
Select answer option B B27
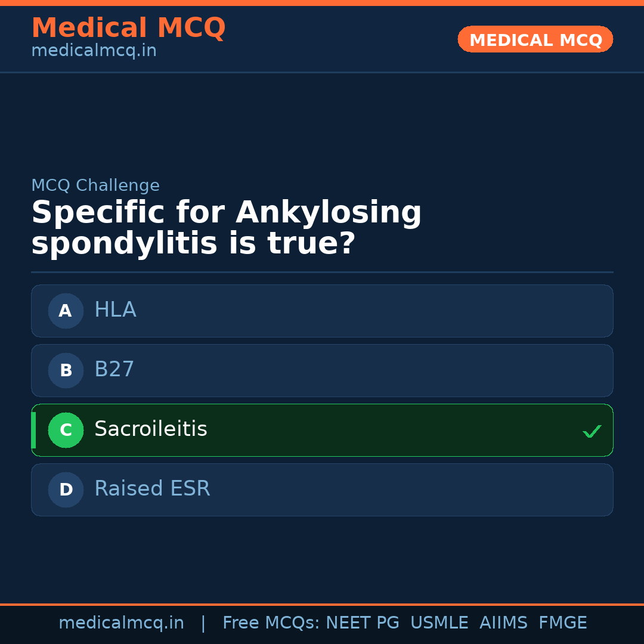click(322, 370)
